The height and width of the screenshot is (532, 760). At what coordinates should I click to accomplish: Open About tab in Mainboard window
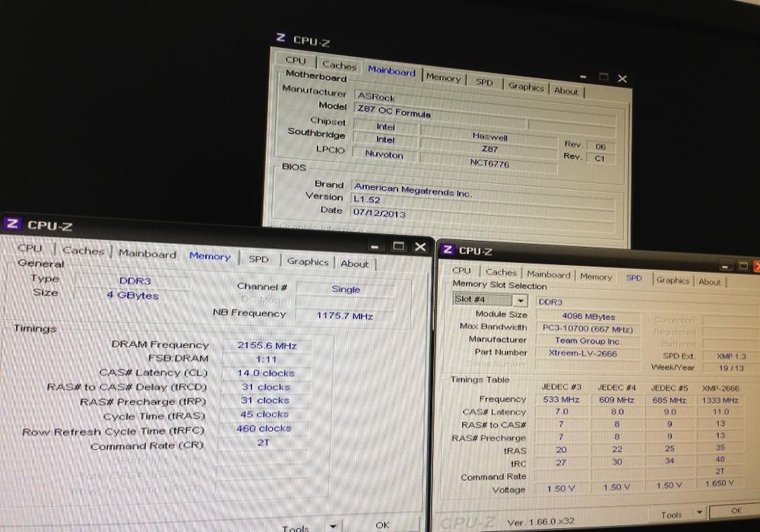(x=566, y=90)
